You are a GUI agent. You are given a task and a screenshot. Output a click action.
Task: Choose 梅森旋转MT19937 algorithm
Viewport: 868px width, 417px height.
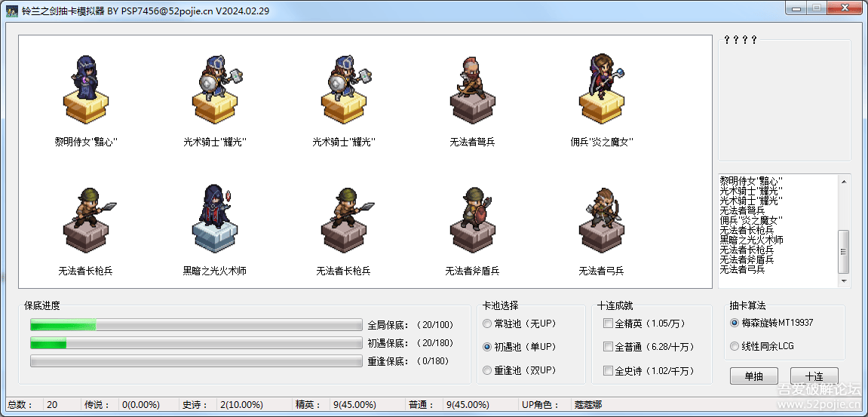771,322
